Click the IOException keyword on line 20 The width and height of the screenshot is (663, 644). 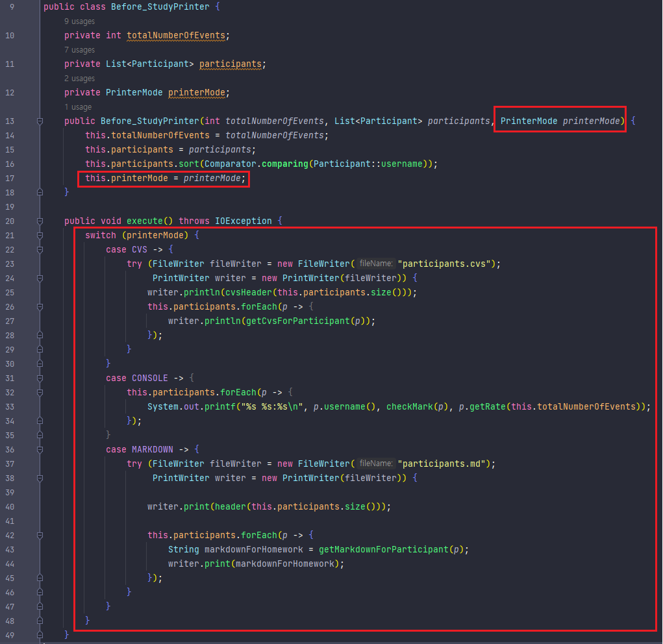pyautogui.click(x=243, y=221)
